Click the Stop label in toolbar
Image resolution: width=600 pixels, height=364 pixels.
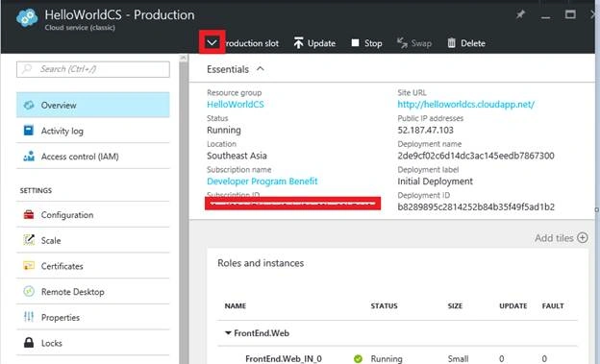pyautogui.click(x=373, y=43)
